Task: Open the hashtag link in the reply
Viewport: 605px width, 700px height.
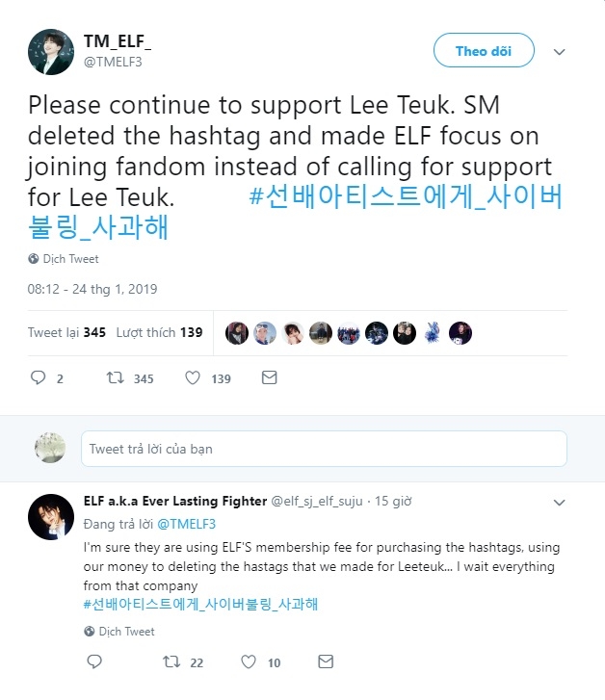Action: pyautogui.click(x=200, y=605)
